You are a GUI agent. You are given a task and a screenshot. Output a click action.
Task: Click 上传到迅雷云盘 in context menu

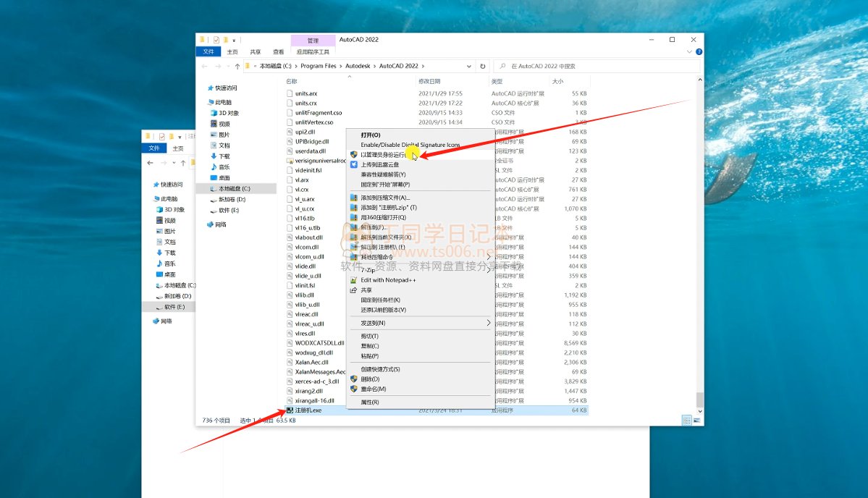(379, 164)
